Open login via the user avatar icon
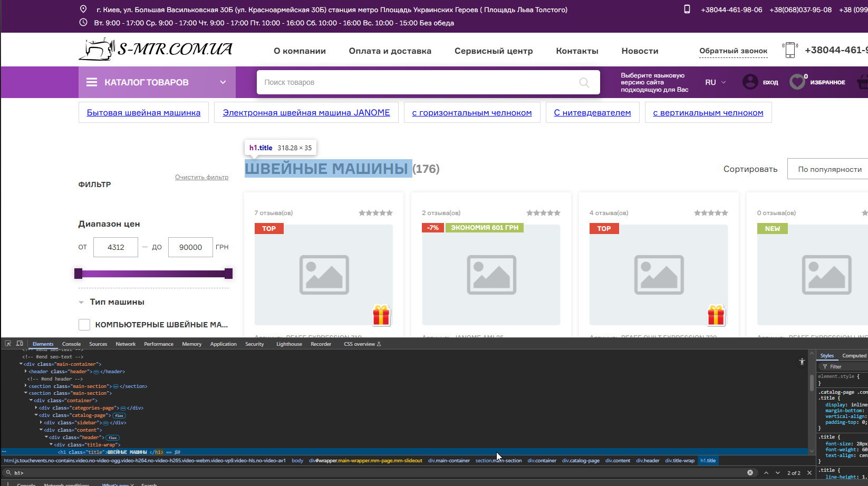Viewport: 868px width, 486px height. [750, 82]
